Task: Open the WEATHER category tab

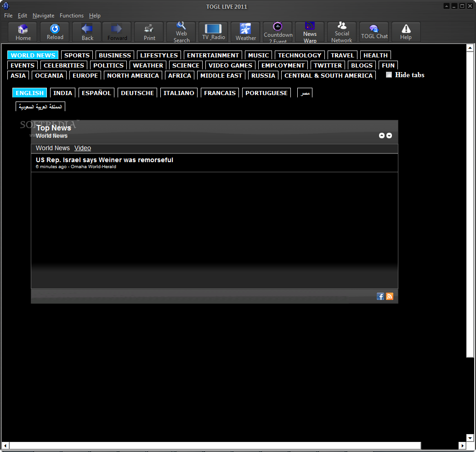Action: [x=148, y=65]
